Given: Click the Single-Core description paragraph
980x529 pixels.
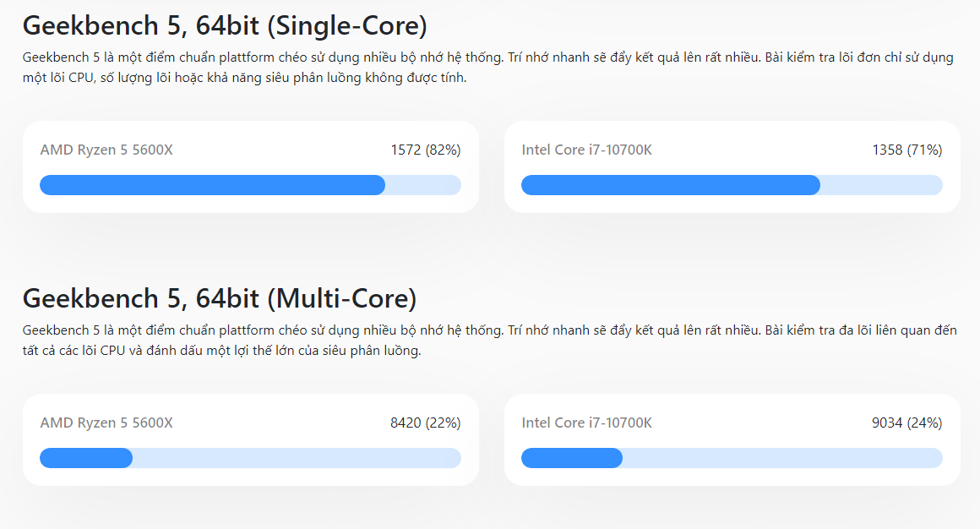Looking at the screenshot, I should [488, 68].
